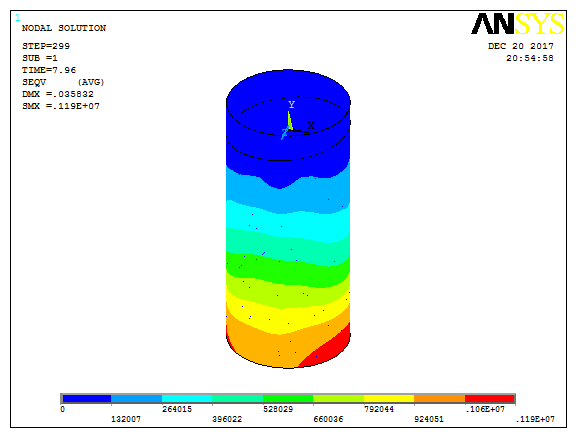Select the red legend swatch
584x438 pixels.
tap(490, 399)
